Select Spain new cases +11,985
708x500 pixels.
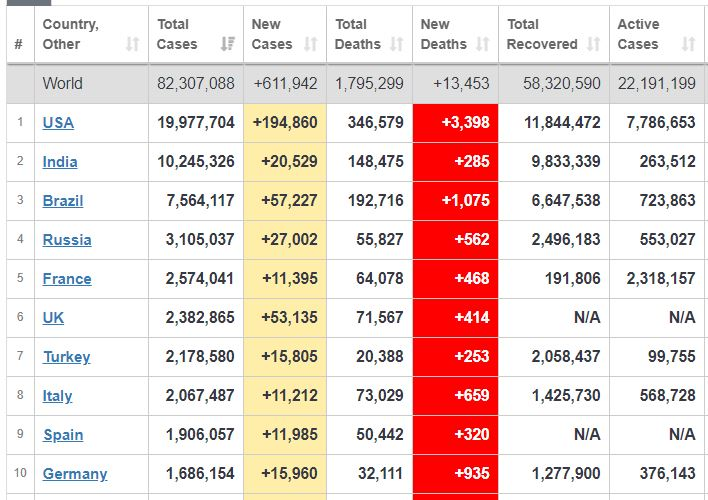coord(290,435)
